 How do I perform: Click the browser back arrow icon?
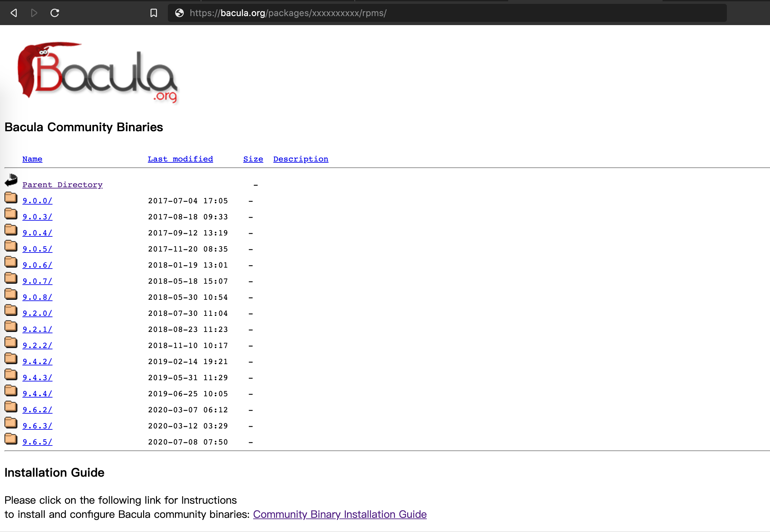(14, 13)
